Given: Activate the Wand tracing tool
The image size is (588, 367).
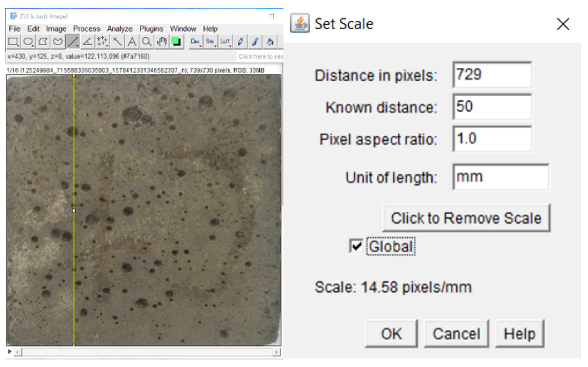Looking at the screenshot, I should pos(117,42).
